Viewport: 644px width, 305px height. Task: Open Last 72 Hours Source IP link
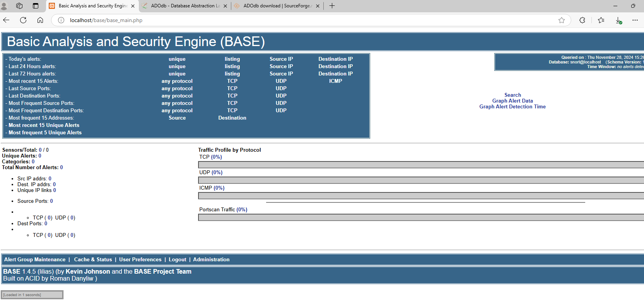[281, 74]
